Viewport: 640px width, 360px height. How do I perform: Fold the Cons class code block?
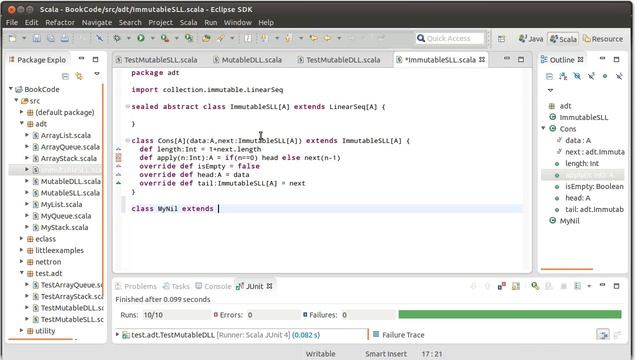(127, 140)
